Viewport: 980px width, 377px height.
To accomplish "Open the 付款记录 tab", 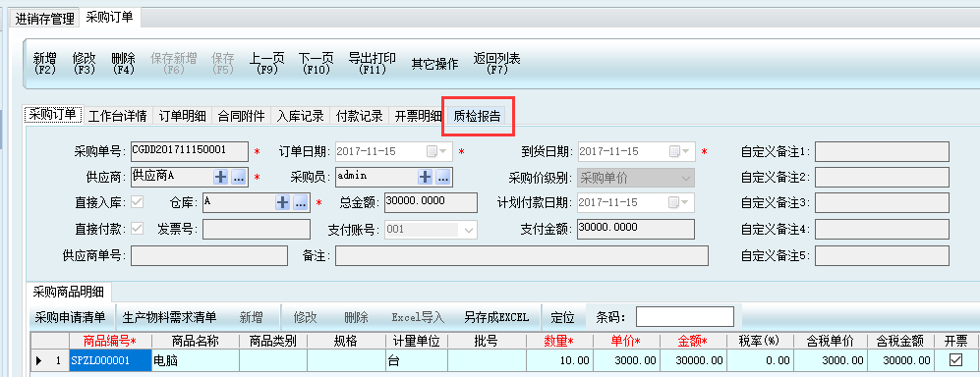I will pyautogui.click(x=359, y=116).
